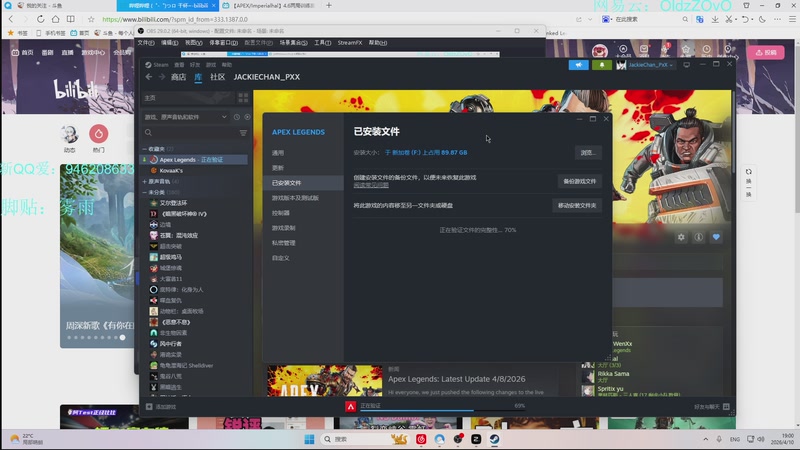800x450 pixels.
Task: Click Steam library search field
Action: [x=190, y=133]
